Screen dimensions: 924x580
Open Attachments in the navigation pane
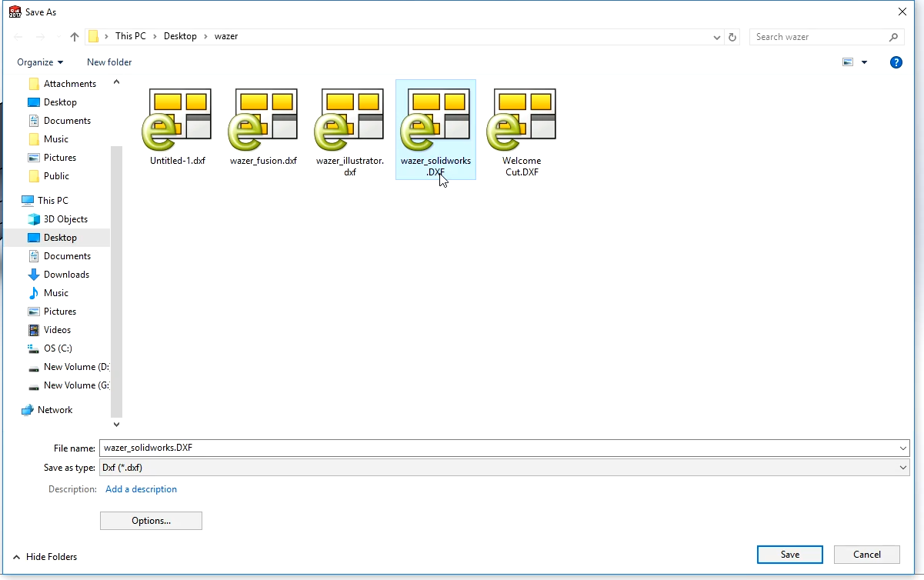pos(62,84)
